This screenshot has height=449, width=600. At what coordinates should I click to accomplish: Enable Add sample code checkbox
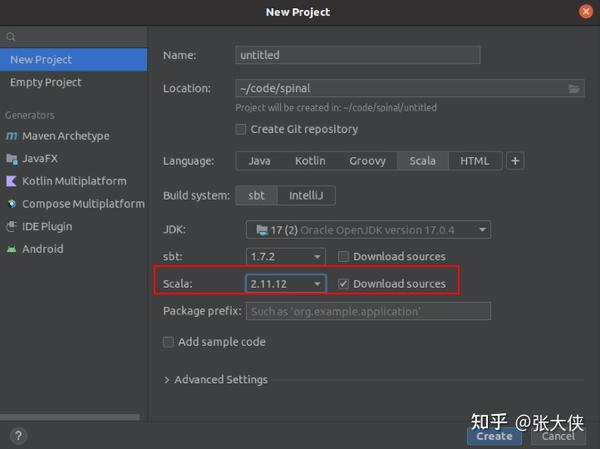[168, 342]
